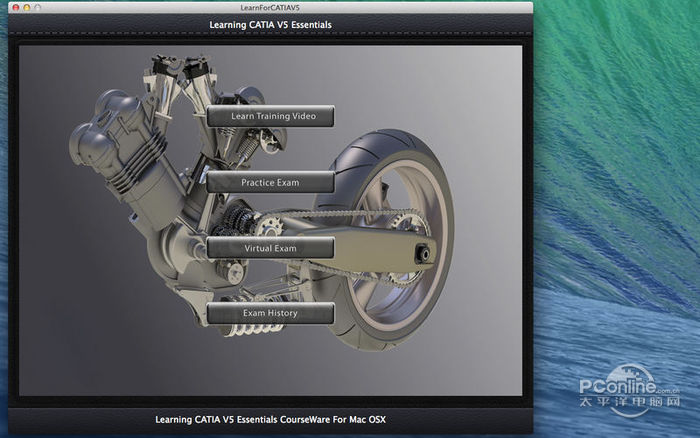700x438 pixels.
Task: Click the "CourseWare For Mac OSX" footer text
Action: pyautogui.click(x=333, y=420)
